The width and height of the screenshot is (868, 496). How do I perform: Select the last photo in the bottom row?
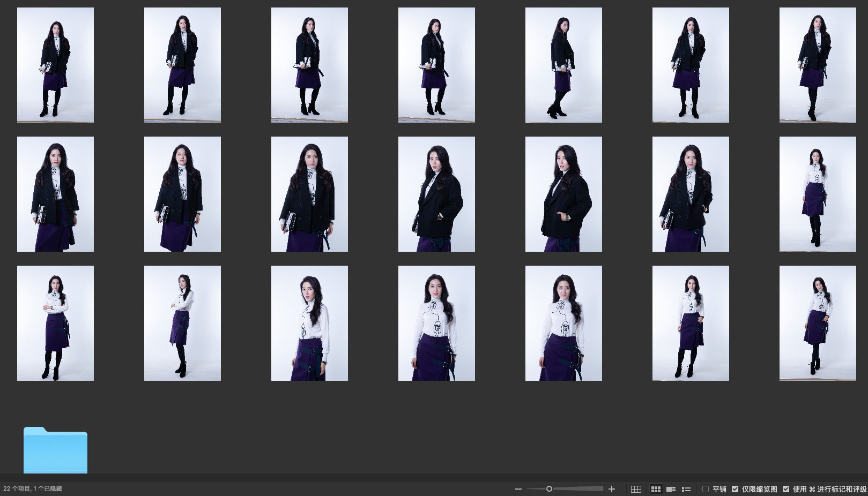tap(818, 323)
